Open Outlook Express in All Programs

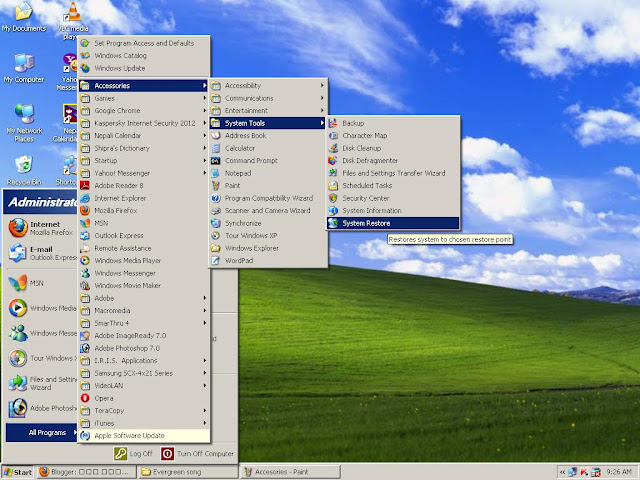(144, 236)
